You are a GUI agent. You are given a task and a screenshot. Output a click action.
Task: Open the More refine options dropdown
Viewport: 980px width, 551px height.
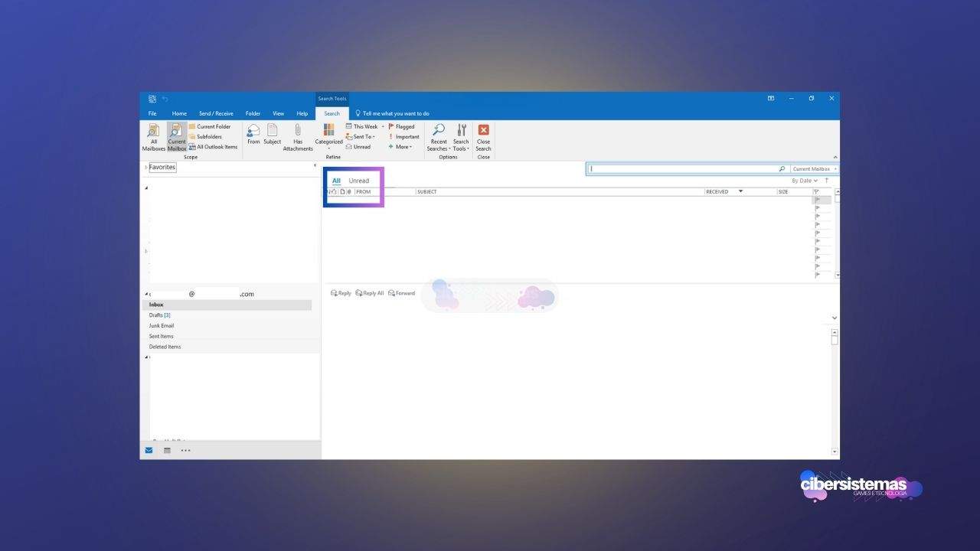400,147
